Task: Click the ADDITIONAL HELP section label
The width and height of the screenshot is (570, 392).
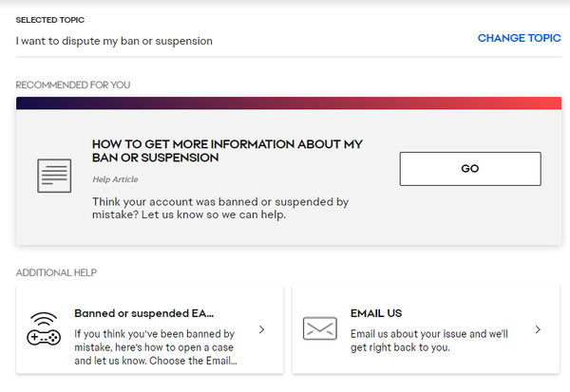Action: (x=56, y=273)
